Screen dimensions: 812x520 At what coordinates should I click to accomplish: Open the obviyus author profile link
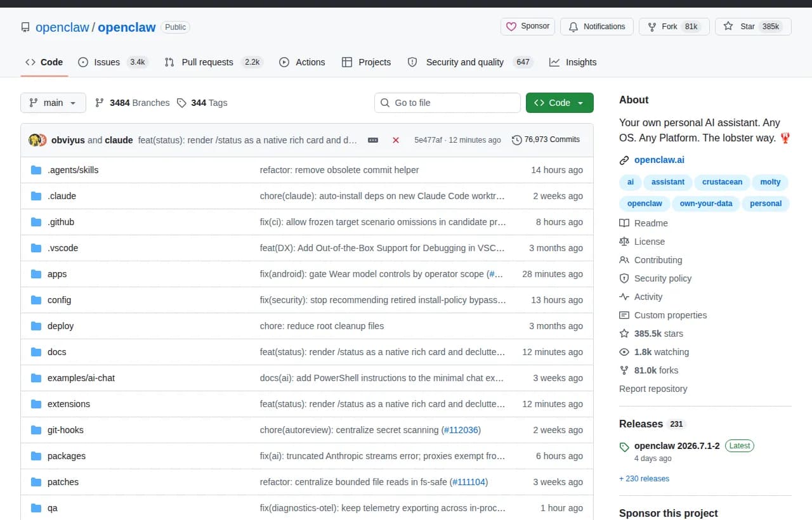coord(68,140)
